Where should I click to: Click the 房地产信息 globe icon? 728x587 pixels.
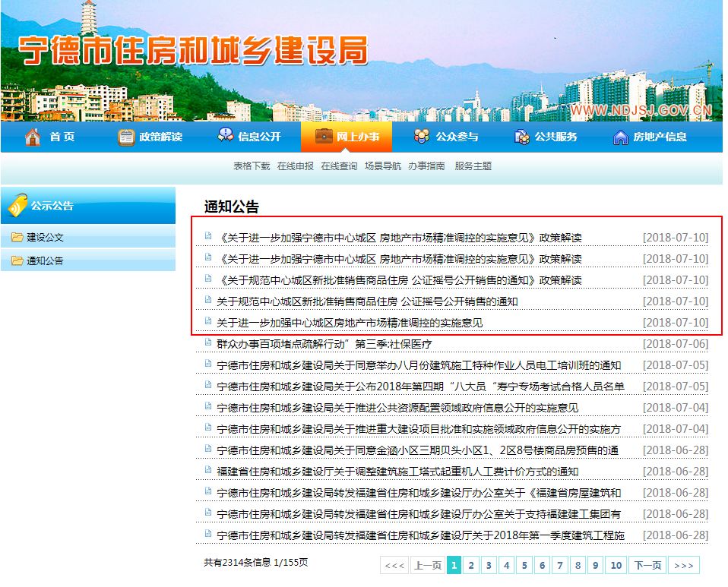point(621,137)
